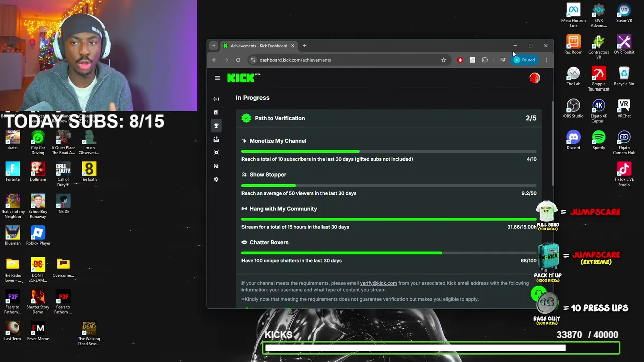Select the Fever Meme desktop shortcut
Viewport: 644px width, 362px height.
tap(38, 331)
